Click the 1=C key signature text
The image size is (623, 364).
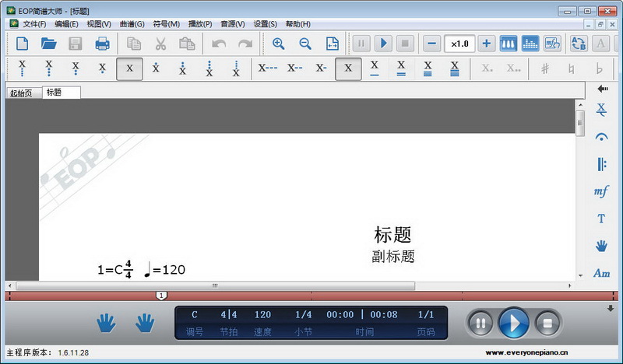click(110, 270)
